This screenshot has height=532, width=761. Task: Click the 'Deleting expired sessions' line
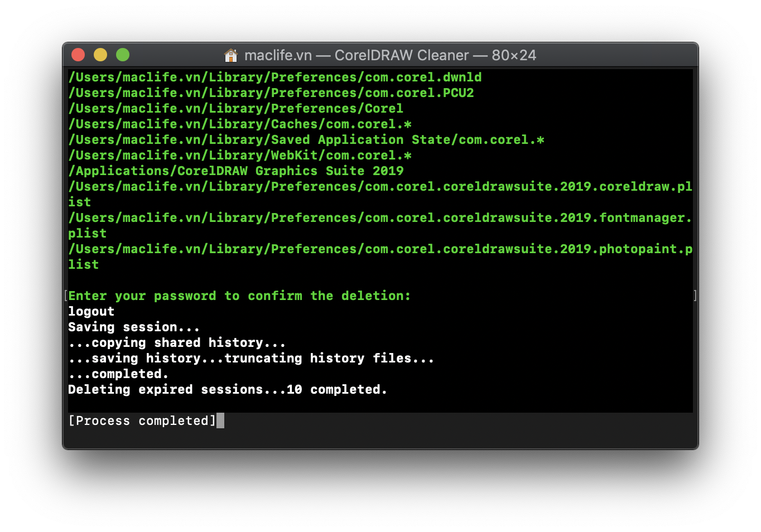[x=227, y=390]
